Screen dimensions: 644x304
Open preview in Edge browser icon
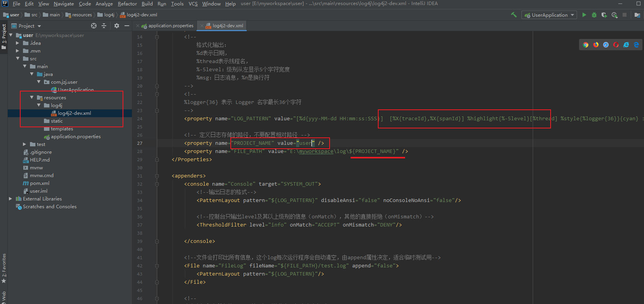[x=636, y=45]
